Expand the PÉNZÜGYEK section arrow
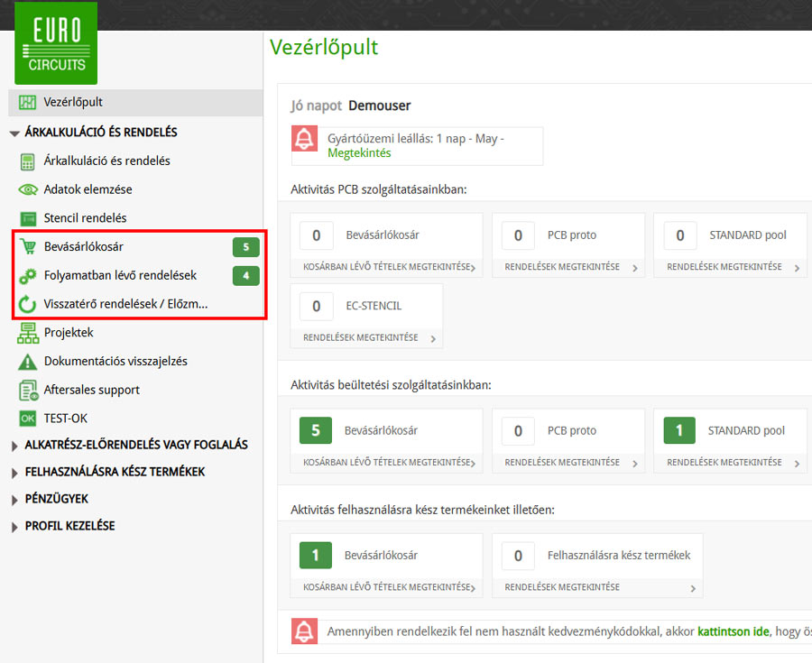 pos(14,500)
